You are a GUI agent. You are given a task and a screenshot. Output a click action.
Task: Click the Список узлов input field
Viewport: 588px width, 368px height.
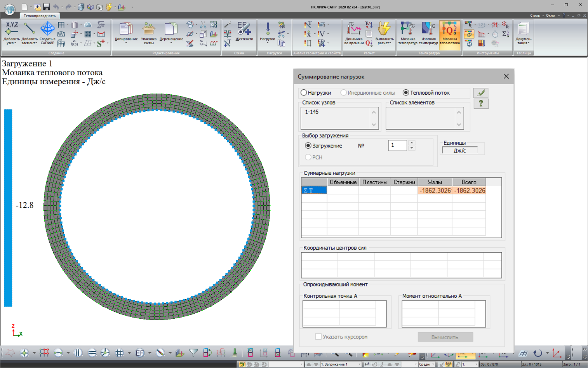[336, 118]
